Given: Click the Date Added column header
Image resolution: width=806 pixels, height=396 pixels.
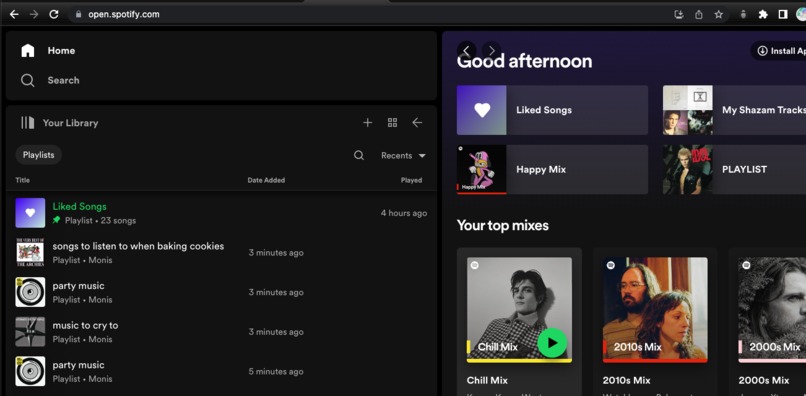Looking at the screenshot, I should point(266,180).
